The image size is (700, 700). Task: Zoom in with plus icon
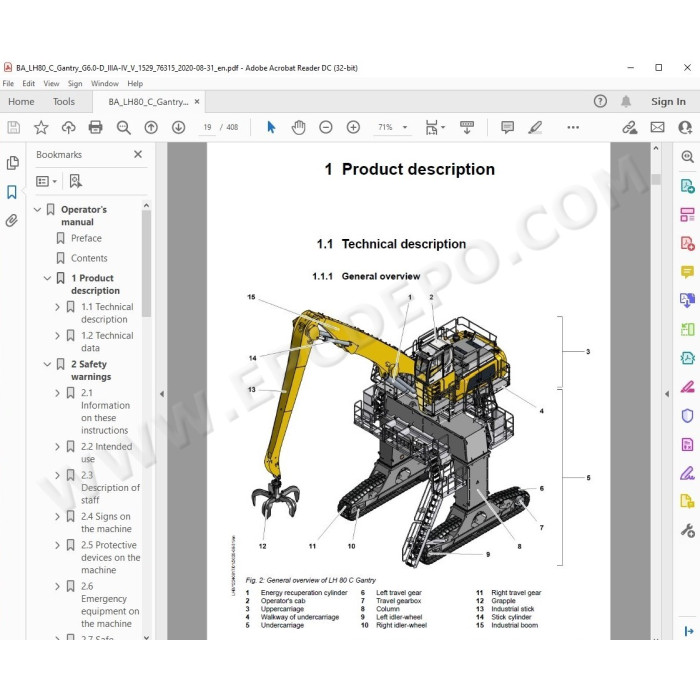click(353, 128)
